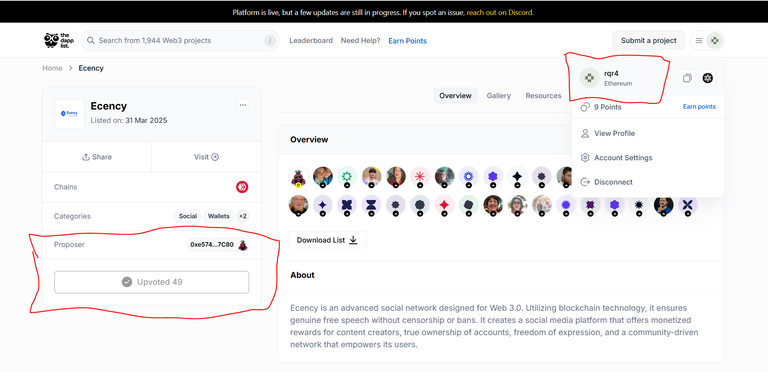Click the dapp list owl logo
The image size is (768, 372).
[58, 41]
